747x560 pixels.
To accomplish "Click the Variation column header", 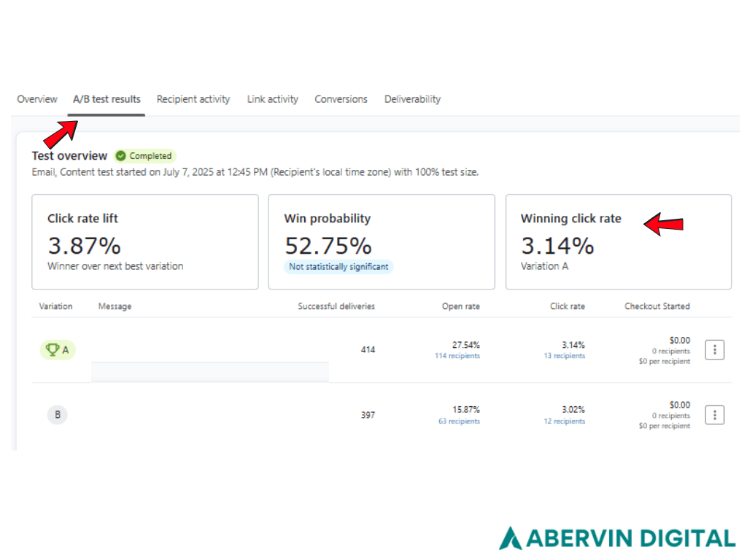I will [55, 306].
